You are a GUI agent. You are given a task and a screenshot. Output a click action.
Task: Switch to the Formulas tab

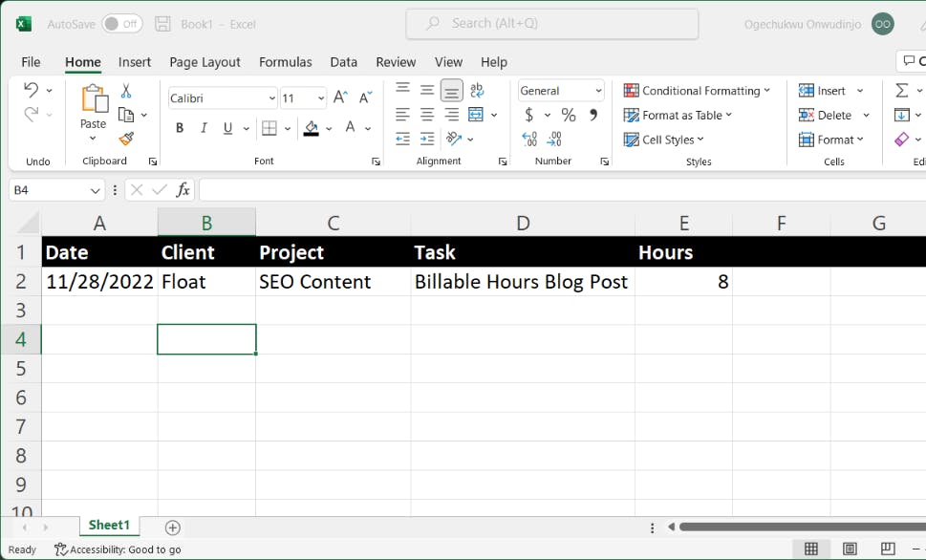(285, 62)
